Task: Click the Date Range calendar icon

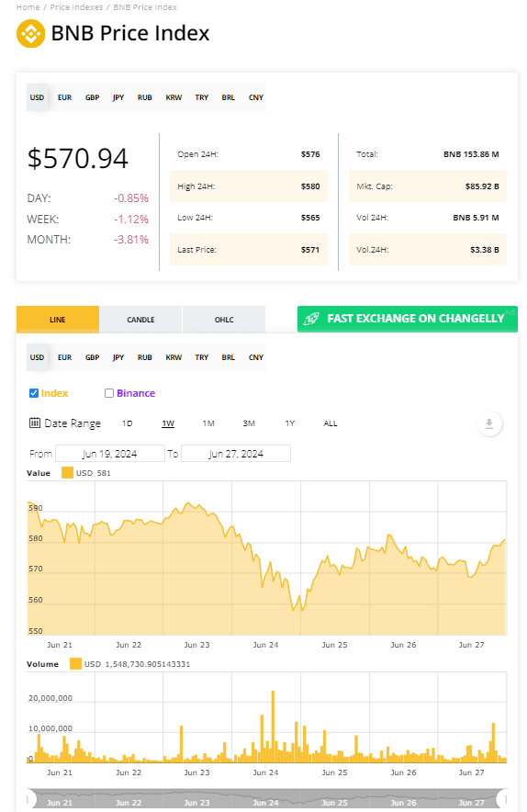Action: [x=35, y=423]
